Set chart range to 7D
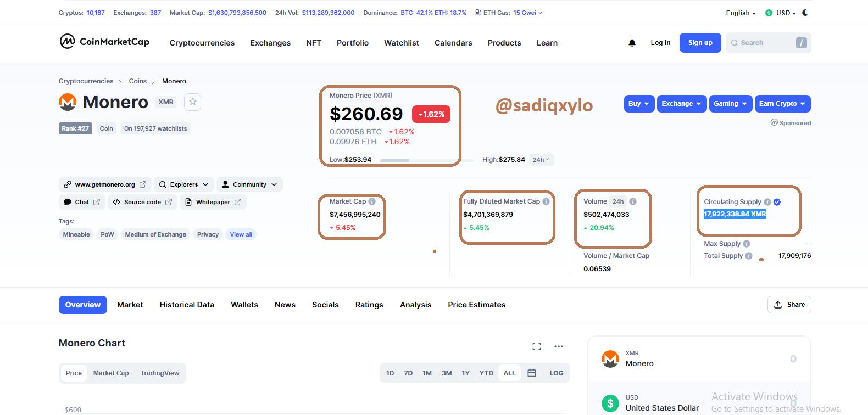Image resolution: width=868 pixels, height=415 pixels. (x=408, y=373)
